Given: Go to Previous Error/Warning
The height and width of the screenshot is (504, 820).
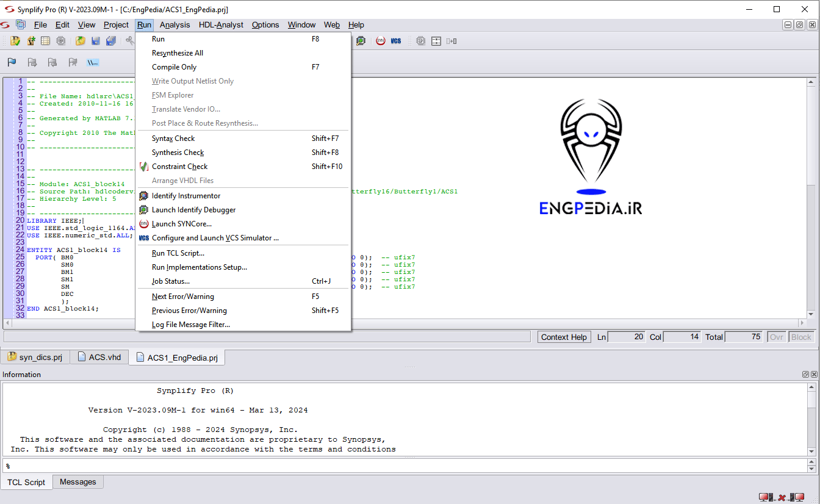Looking at the screenshot, I should coord(243,311).
